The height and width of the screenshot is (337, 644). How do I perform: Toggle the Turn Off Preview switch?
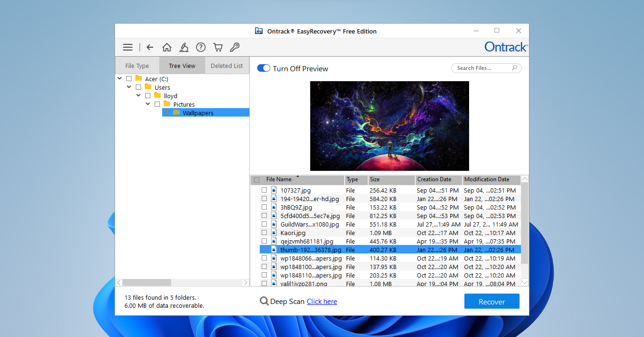(264, 68)
